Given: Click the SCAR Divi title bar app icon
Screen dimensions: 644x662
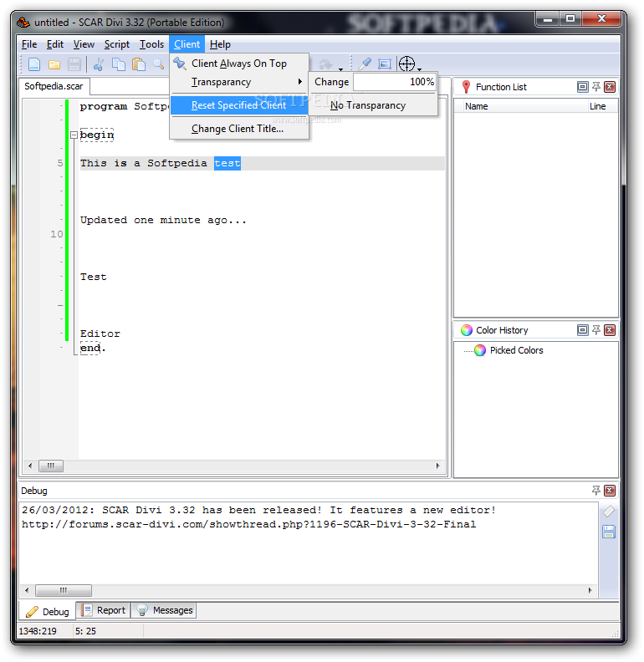Looking at the screenshot, I should (x=23, y=22).
